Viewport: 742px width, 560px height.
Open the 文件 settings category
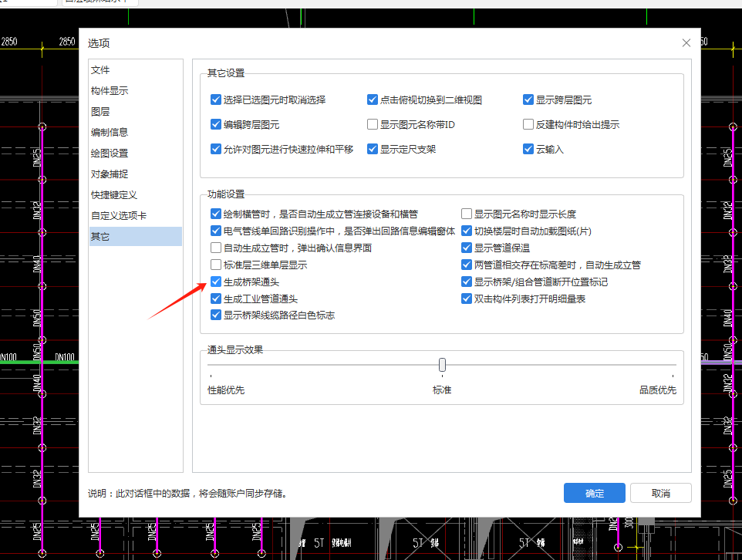click(135, 70)
